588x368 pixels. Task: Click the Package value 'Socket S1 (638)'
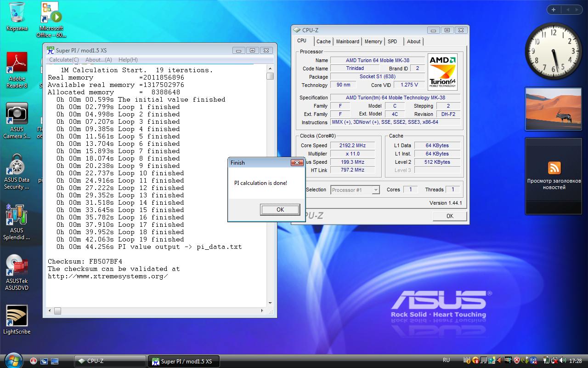(x=378, y=77)
